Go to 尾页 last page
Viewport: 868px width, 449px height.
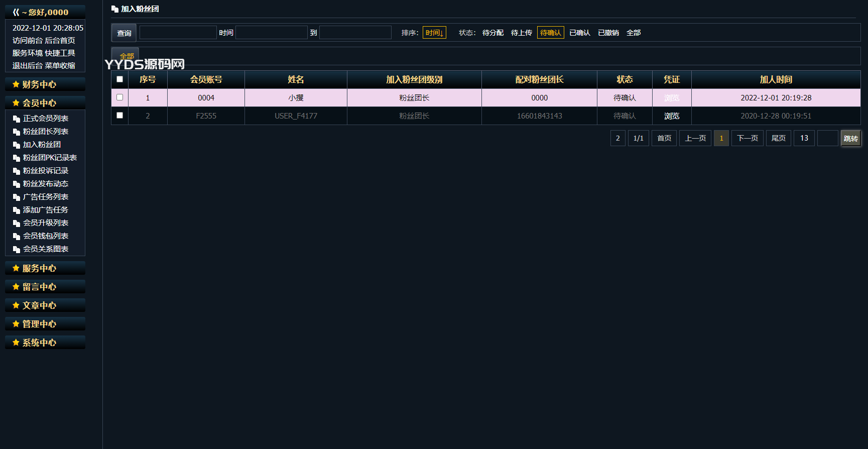click(779, 138)
